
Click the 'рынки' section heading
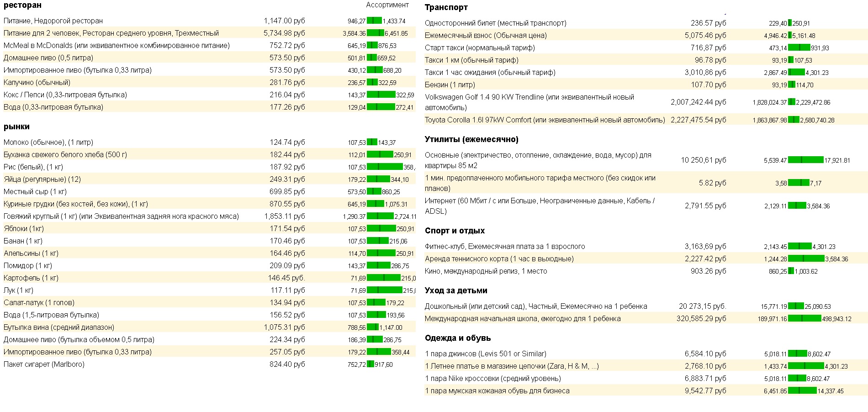16,127
